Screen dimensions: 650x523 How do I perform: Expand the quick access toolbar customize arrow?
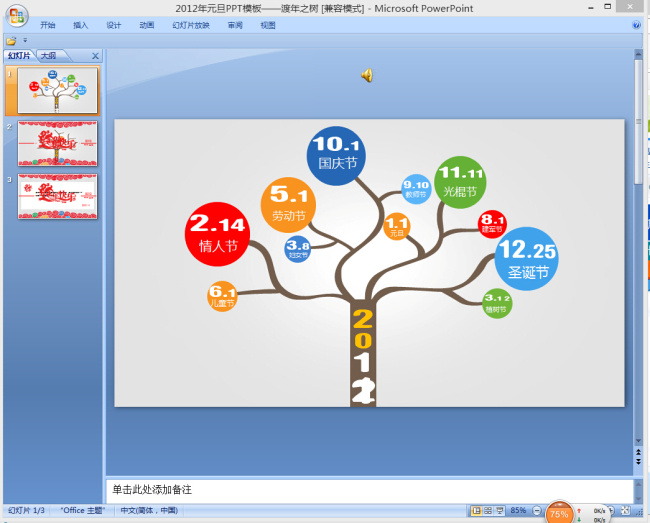pyautogui.click(x=25, y=40)
